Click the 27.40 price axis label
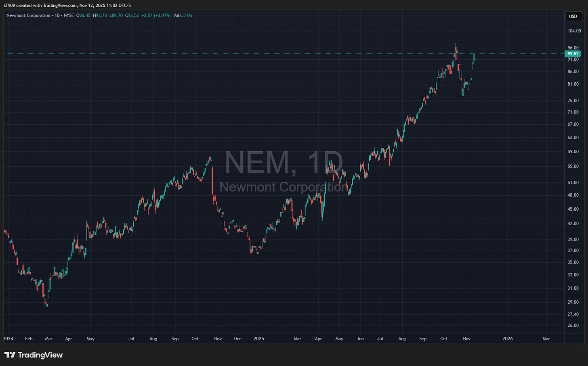The height and width of the screenshot is (366, 588). [573, 314]
